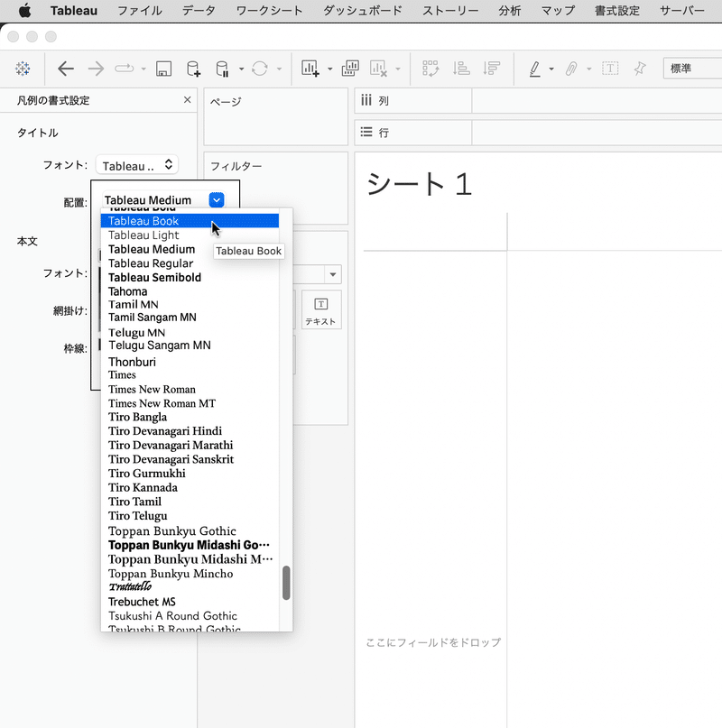
Task: Click the Text (テキスト) marks card icon
Action: tap(321, 310)
